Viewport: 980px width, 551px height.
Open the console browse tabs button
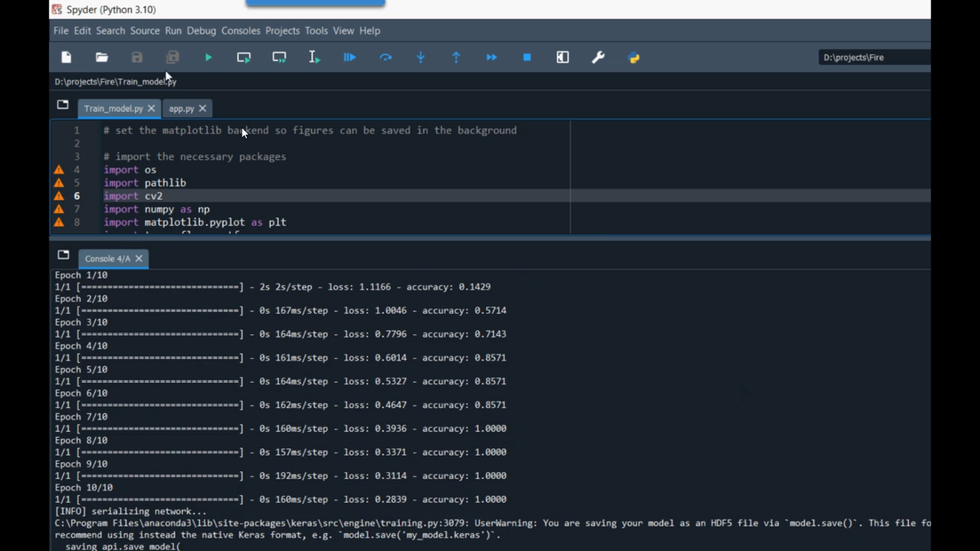click(63, 255)
